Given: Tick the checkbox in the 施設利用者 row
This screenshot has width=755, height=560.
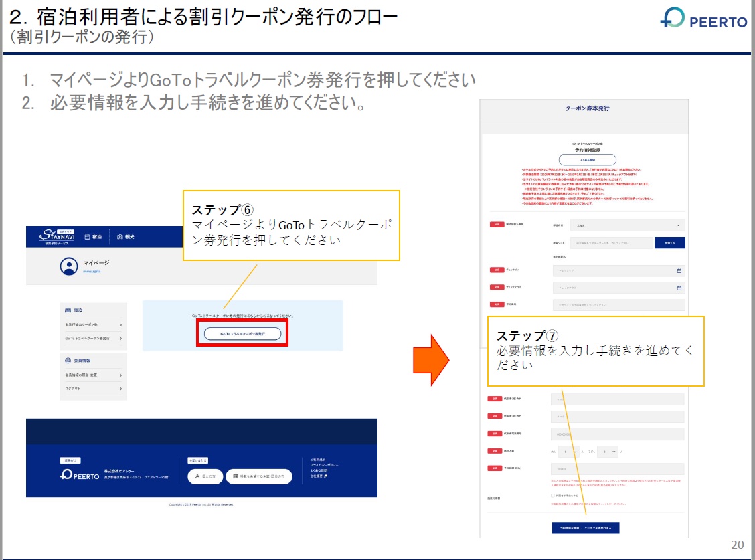Looking at the screenshot, I should click(x=553, y=496).
